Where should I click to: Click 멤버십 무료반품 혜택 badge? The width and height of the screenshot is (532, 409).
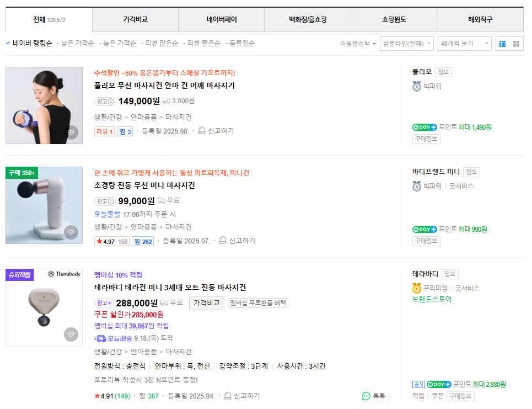[x=258, y=303]
